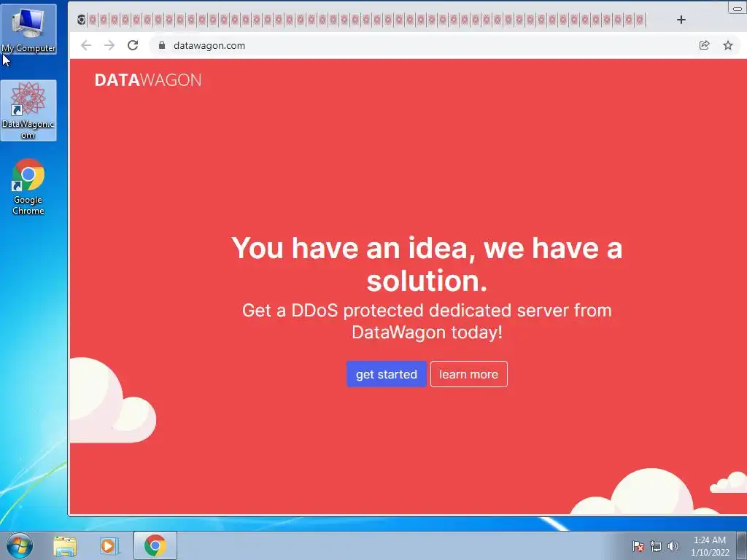Click the Show Desktop strip

[x=742, y=545]
